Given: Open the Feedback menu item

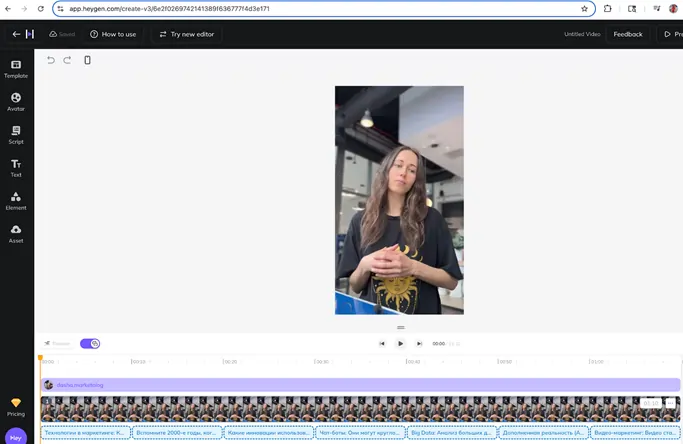Looking at the screenshot, I should click(628, 34).
